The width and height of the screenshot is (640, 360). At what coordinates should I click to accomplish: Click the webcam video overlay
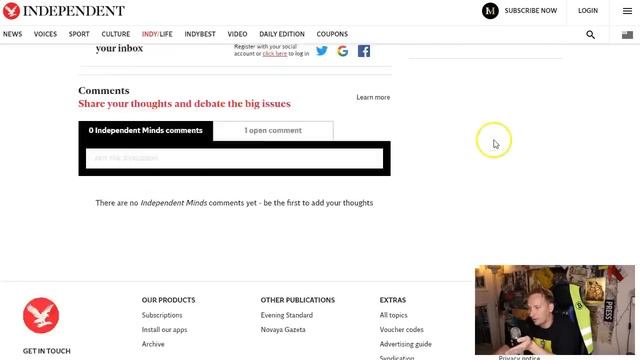555,310
